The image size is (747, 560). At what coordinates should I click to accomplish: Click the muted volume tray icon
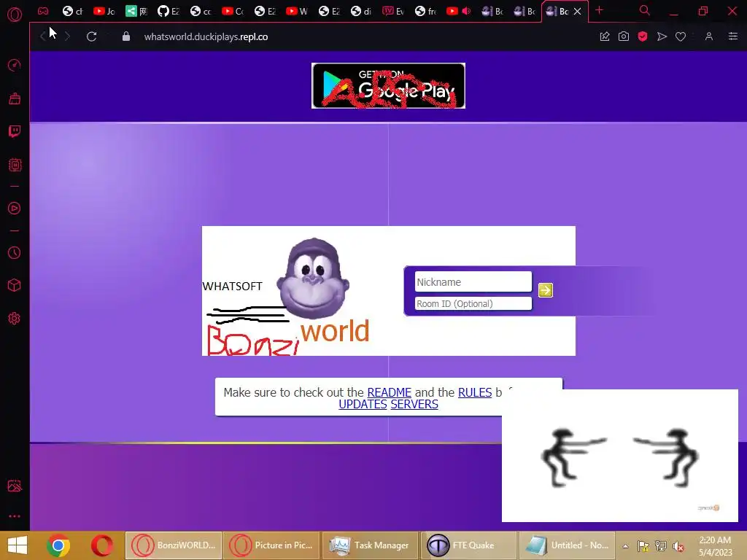[x=678, y=546]
